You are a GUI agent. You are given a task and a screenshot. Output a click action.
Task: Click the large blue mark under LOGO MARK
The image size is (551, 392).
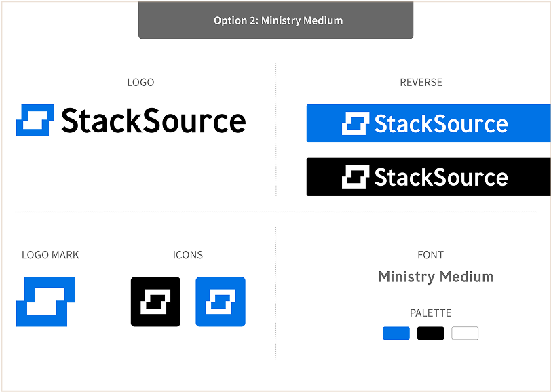coord(45,301)
